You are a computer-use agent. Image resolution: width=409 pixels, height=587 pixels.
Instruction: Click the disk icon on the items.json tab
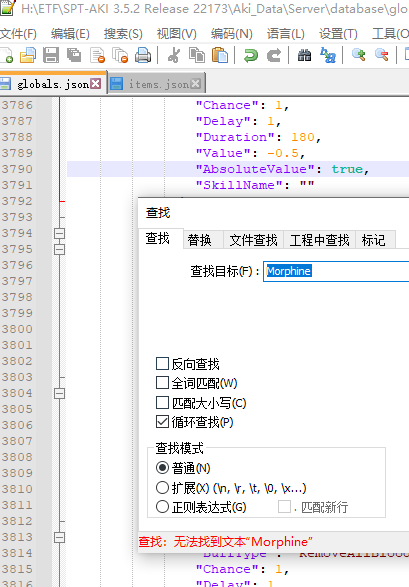coord(116,84)
